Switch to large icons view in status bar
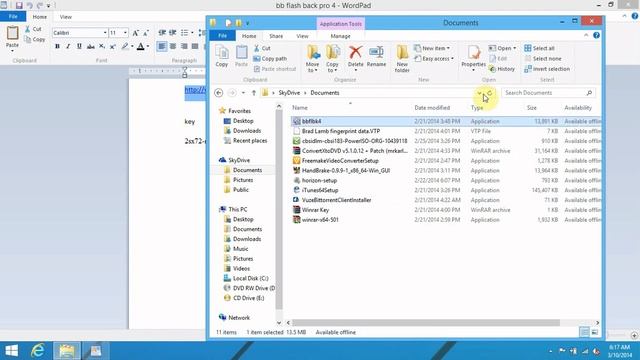 point(595,332)
